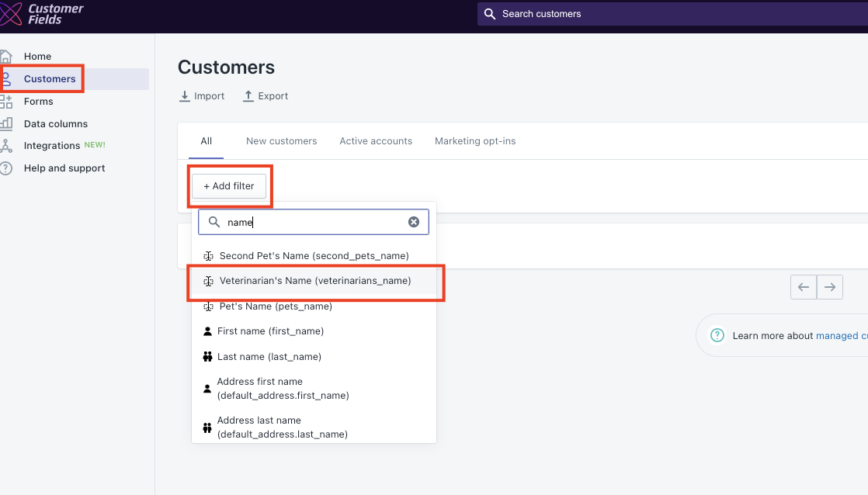
Task: Click the magnifier icon in Search customers
Action: click(x=489, y=14)
